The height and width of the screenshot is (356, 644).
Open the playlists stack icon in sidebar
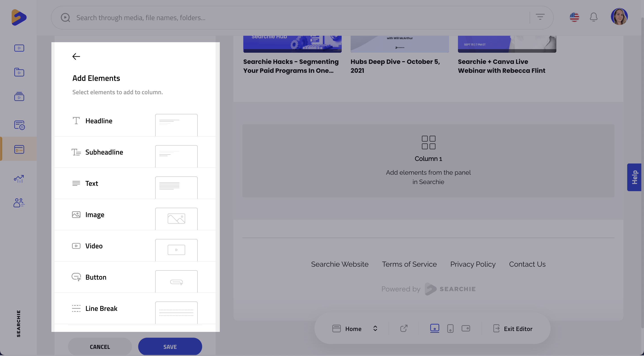click(x=19, y=97)
